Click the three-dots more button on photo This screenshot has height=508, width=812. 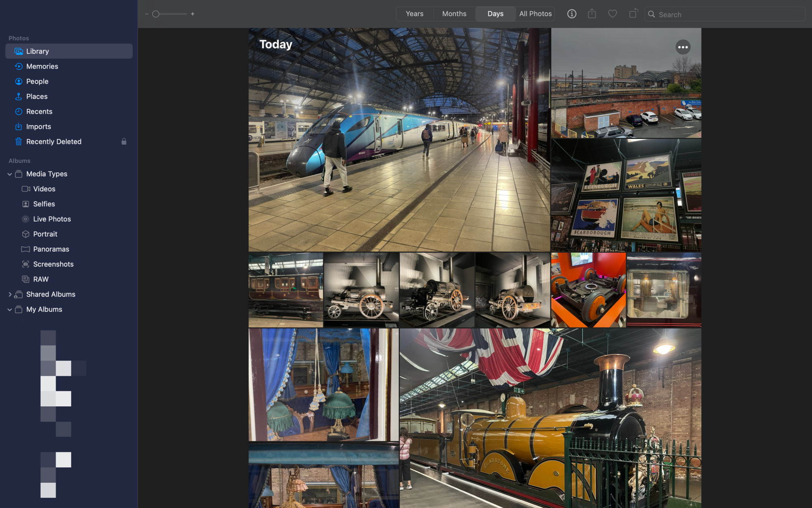[x=683, y=47]
